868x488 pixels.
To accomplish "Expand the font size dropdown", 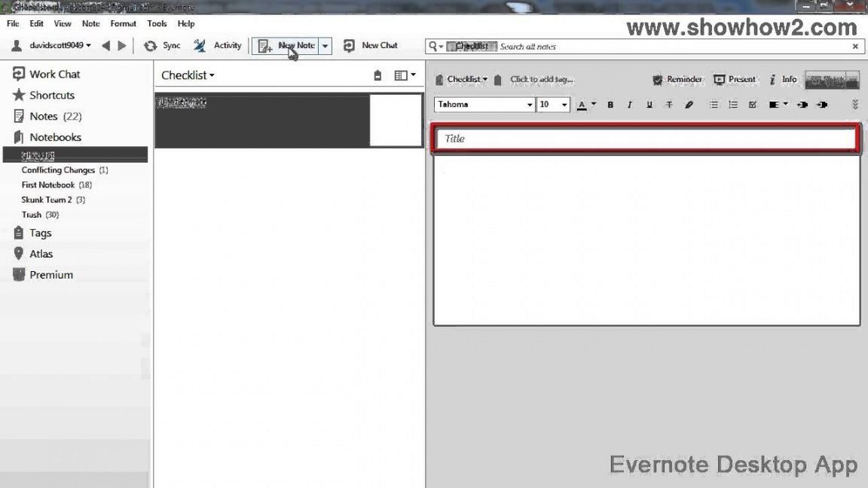I will click(564, 105).
